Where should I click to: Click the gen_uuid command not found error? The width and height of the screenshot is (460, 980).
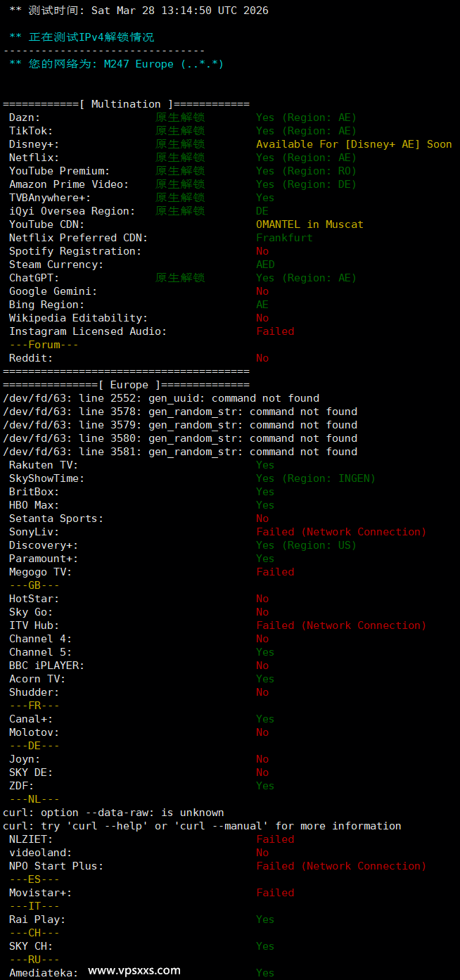pyautogui.click(x=161, y=398)
